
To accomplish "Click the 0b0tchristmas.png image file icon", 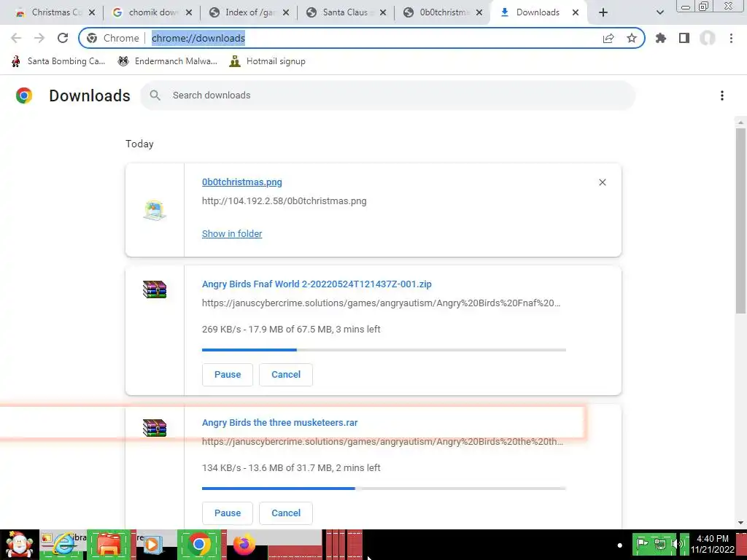I will pyautogui.click(x=155, y=210).
